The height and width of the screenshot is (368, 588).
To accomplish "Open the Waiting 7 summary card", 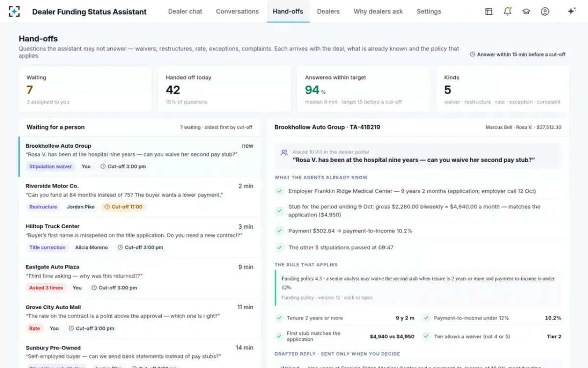I will [x=85, y=89].
